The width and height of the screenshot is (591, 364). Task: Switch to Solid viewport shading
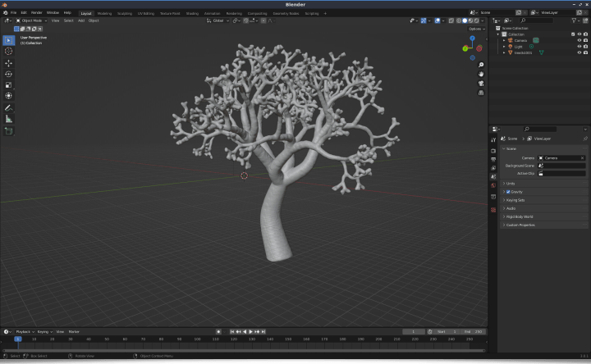(x=465, y=20)
